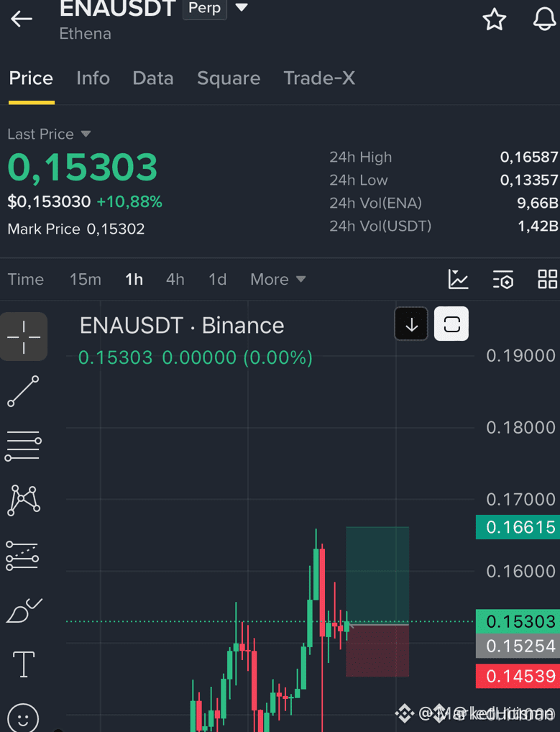Select the Time chart interval
Image resolution: width=560 pixels, height=732 pixels.
26,279
